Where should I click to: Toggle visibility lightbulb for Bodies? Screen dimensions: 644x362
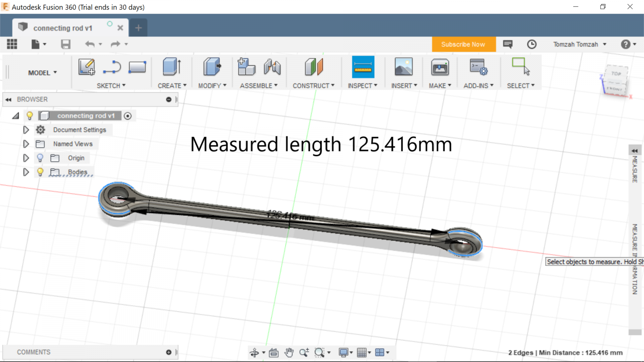tap(40, 172)
